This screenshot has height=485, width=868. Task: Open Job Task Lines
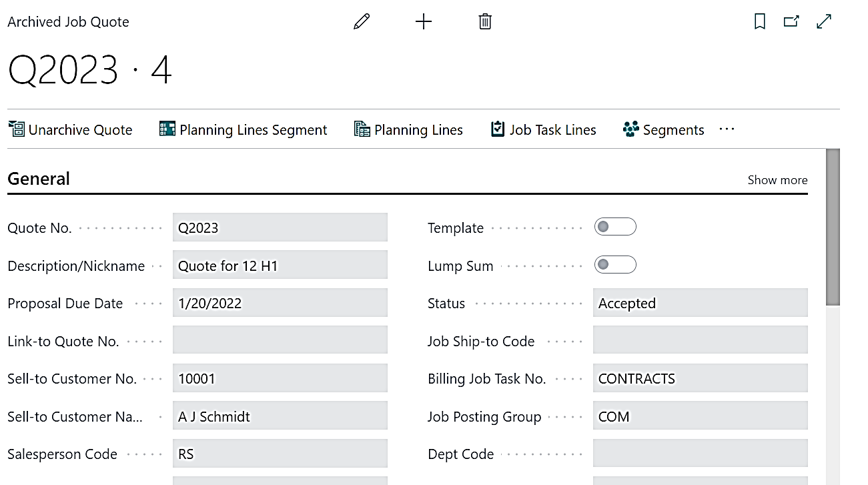pyautogui.click(x=544, y=129)
